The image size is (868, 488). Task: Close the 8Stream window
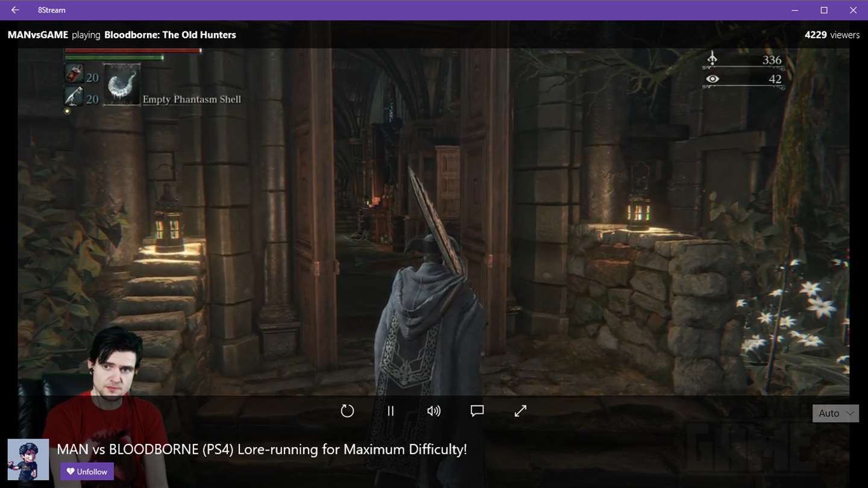tap(853, 10)
